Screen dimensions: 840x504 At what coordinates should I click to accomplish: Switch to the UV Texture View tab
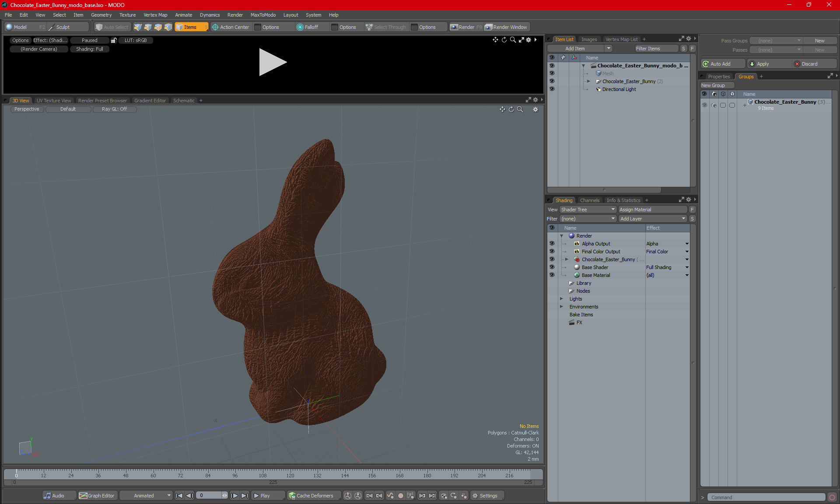tap(53, 101)
